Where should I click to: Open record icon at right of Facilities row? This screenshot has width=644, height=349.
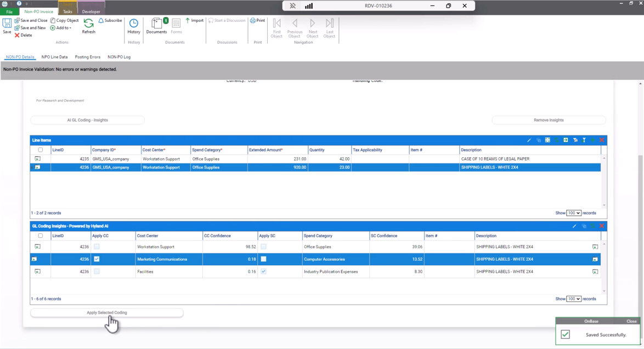pyautogui.click(x=595, y=272)
